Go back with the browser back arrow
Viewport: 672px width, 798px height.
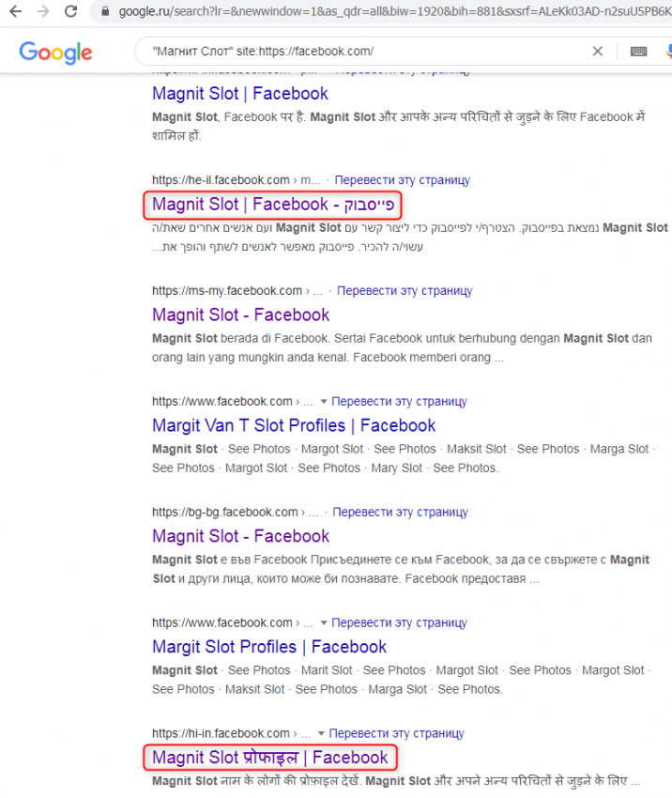click(16, 11)
